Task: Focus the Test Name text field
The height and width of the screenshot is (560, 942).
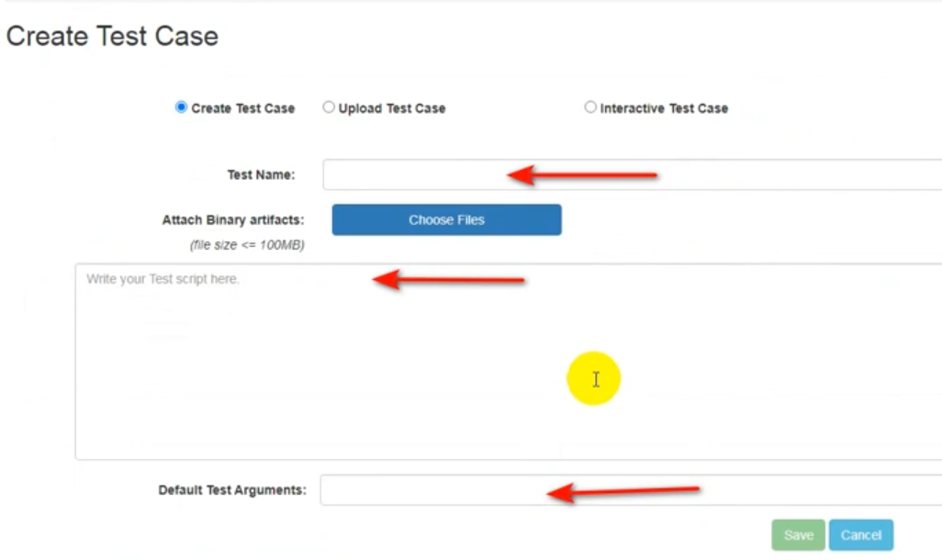Action: click(x=632, y=174)
